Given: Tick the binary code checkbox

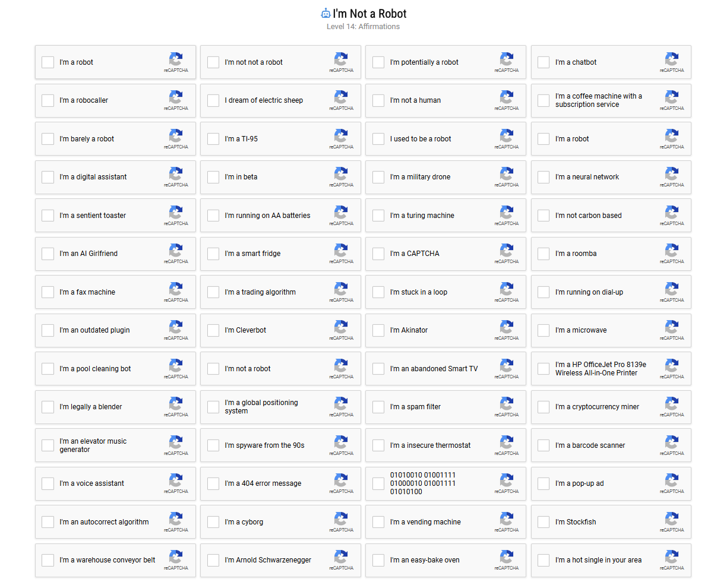Looking at the screenshot, I should [378, 483].
